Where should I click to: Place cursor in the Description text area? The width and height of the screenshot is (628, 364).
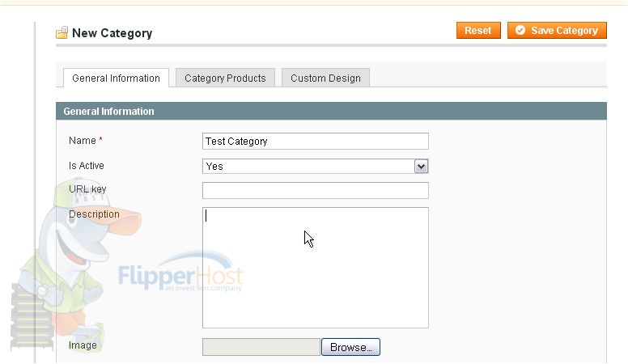pos(316,268)
